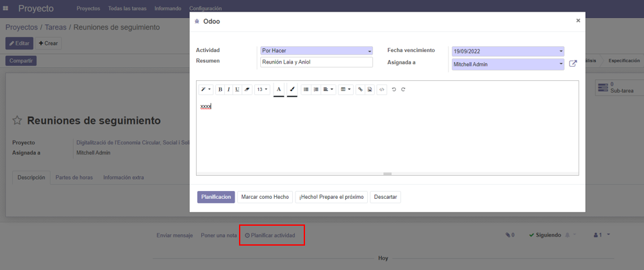Image resolution: width=644 pixels, height=270 pixels.
Task: Switch to the Información extra tab
Action: pyautogui.click(x=124, y=178)
